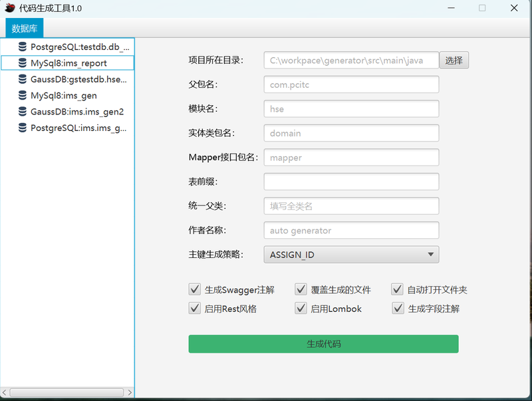Choose the PostgreSQL:ims.ims_g connection
This screenshot has width=532, height=401.
click(x=68, y=128)
